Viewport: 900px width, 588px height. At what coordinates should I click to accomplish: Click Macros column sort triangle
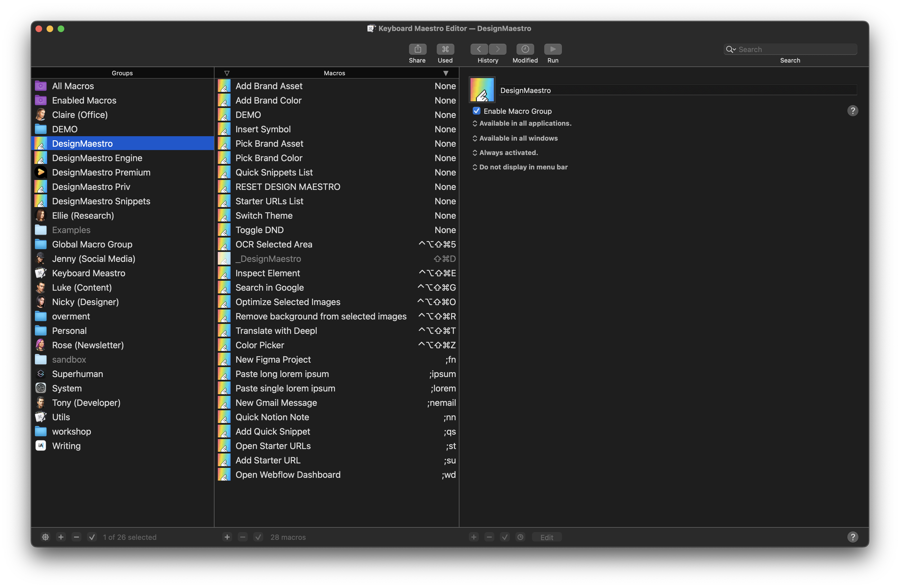[x=446, y=73]
